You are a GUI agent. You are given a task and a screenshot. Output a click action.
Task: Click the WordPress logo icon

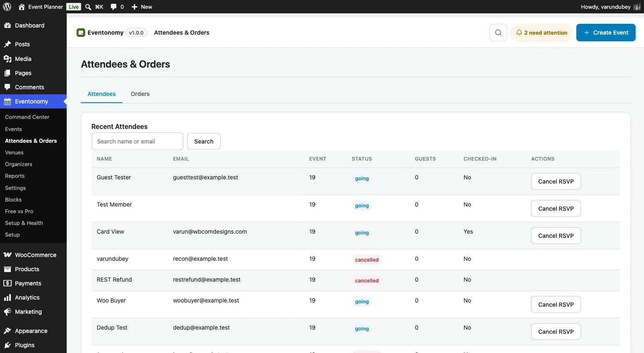coord(7,7)
